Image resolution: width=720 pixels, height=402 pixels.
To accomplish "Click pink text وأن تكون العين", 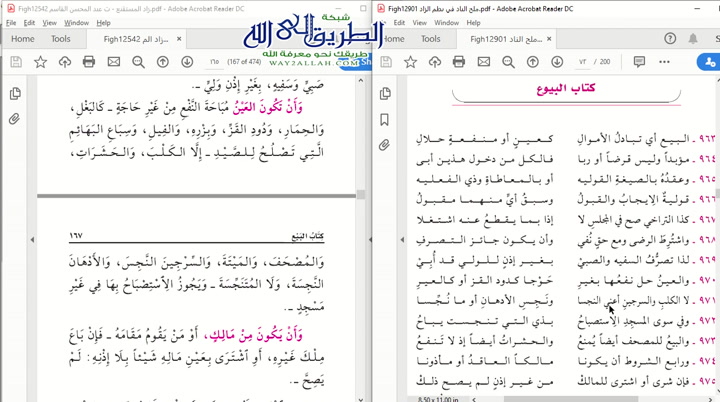I will pos(267,108).
